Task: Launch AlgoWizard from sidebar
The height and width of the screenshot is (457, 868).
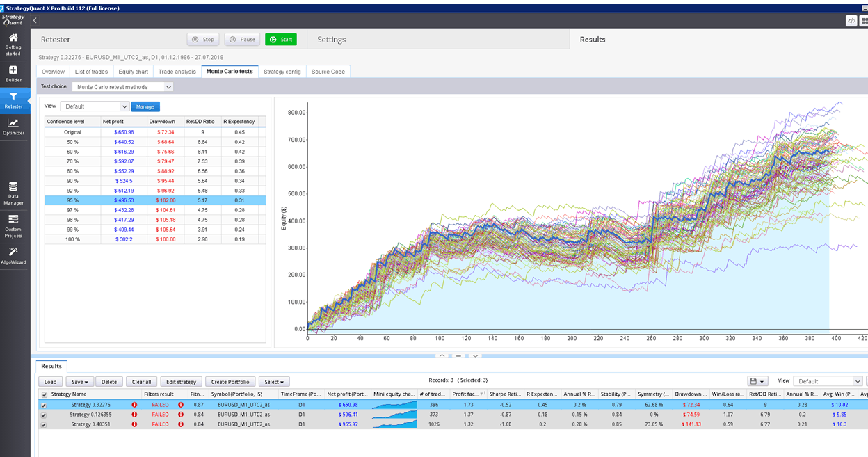Action: point(13,255)
